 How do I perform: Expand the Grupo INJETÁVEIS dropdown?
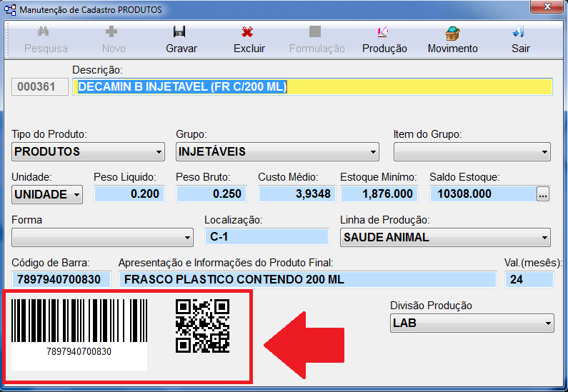point(277,151)
